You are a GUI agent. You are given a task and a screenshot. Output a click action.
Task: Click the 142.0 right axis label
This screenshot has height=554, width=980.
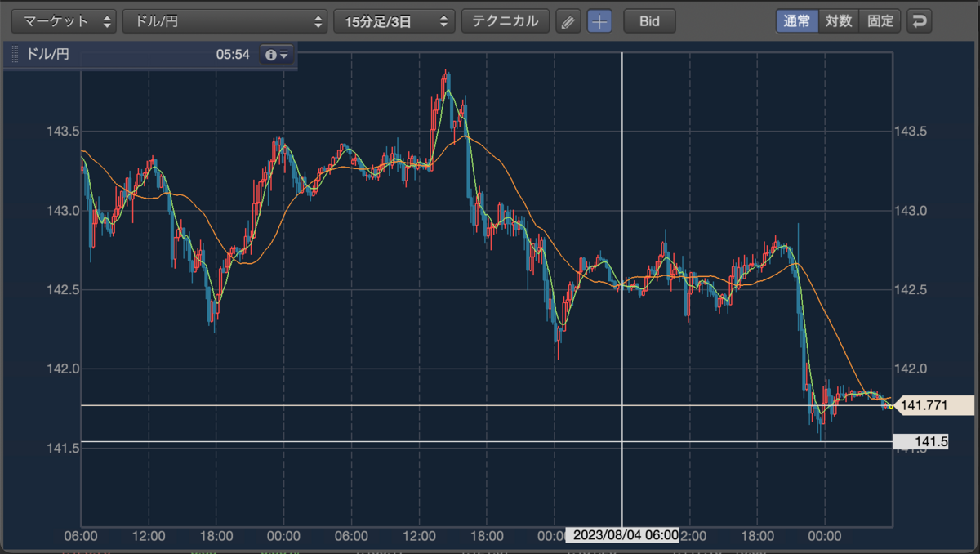pos(910,369)
